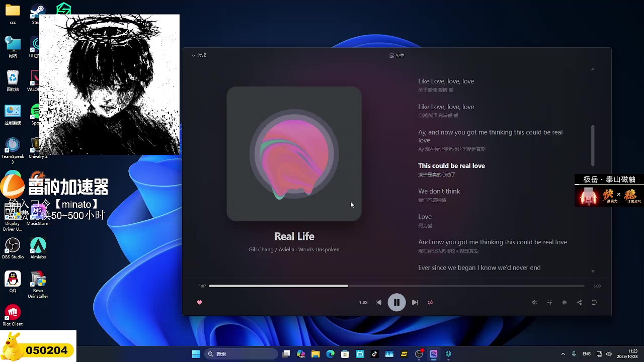Open the song title Real Life
This screenshot has width=644, height=362.
coord(294,236)
